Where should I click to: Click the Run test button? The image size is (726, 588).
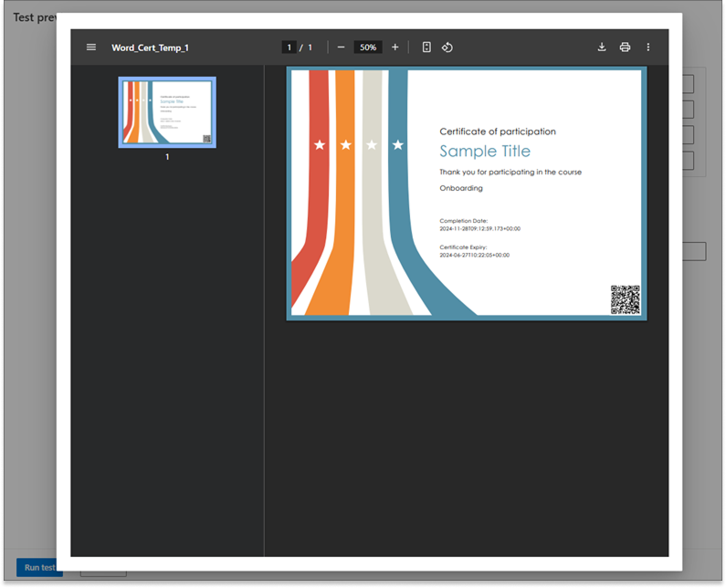click(37, 567)
